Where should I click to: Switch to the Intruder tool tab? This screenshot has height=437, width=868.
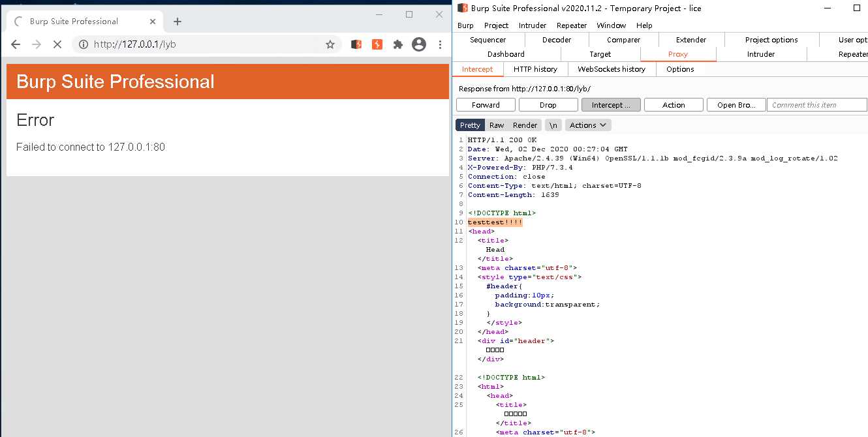click(761, 54)
